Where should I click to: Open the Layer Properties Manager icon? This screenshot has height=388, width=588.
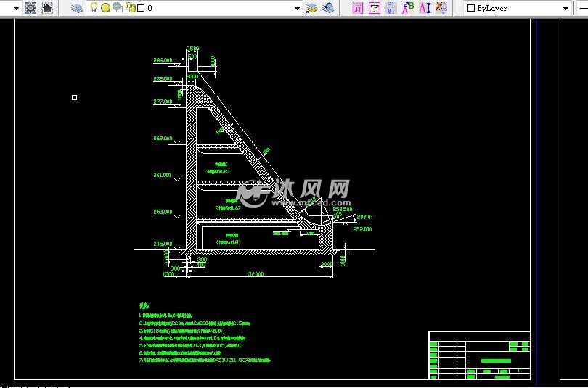point(77,8)
